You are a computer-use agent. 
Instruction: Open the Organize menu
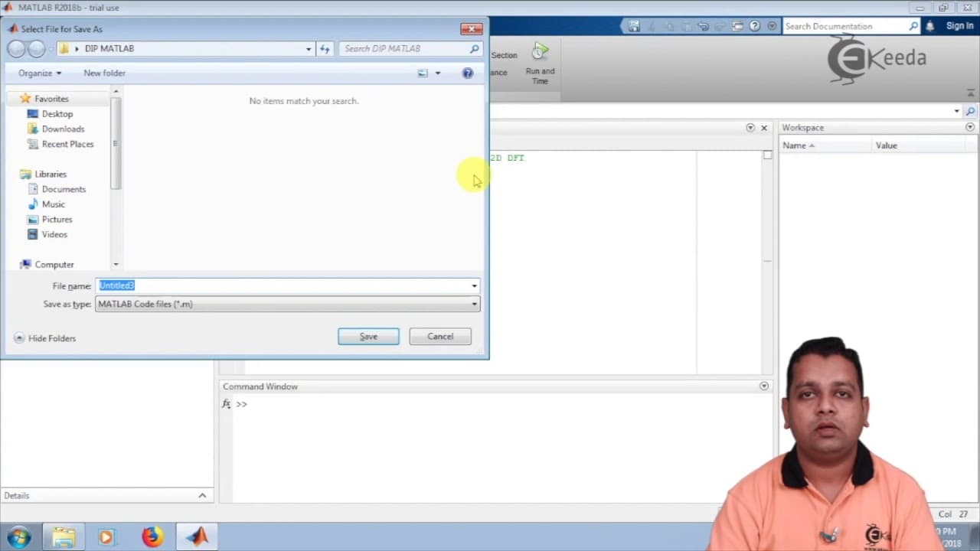40,73
